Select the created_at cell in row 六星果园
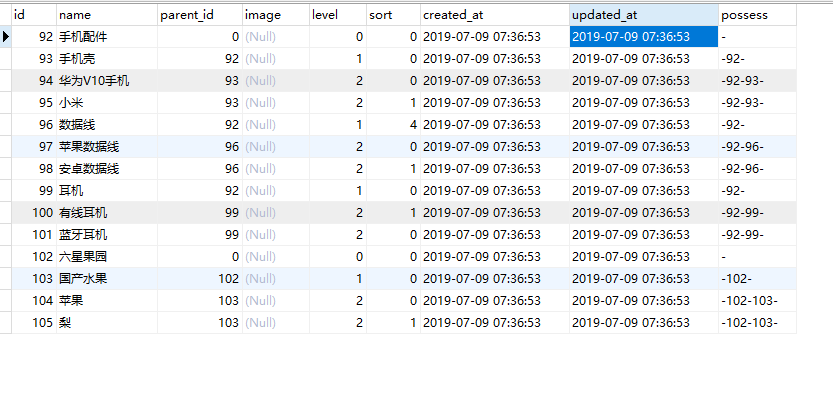The width and height of the screenshot is (833, 413). click(x=495, y=257)
